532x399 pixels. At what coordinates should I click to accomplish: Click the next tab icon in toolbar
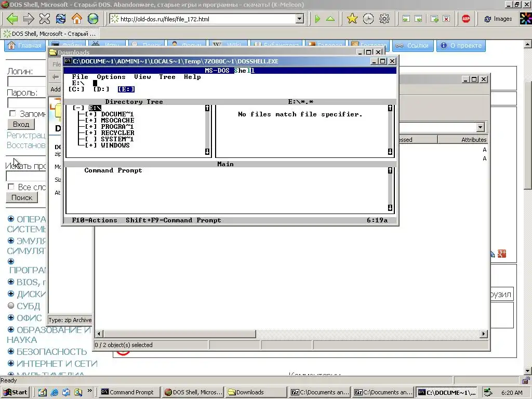click(419, 19)
